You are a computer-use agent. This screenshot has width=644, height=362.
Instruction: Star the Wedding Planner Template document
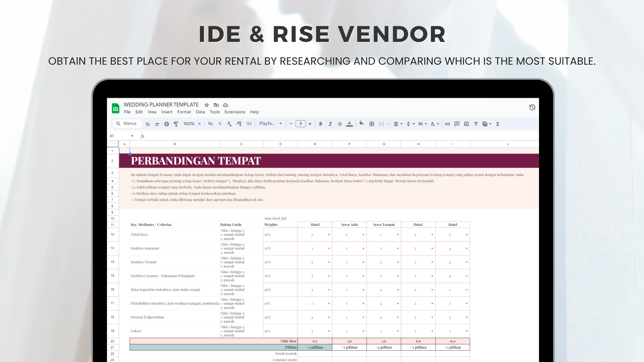tap(207, 105)
